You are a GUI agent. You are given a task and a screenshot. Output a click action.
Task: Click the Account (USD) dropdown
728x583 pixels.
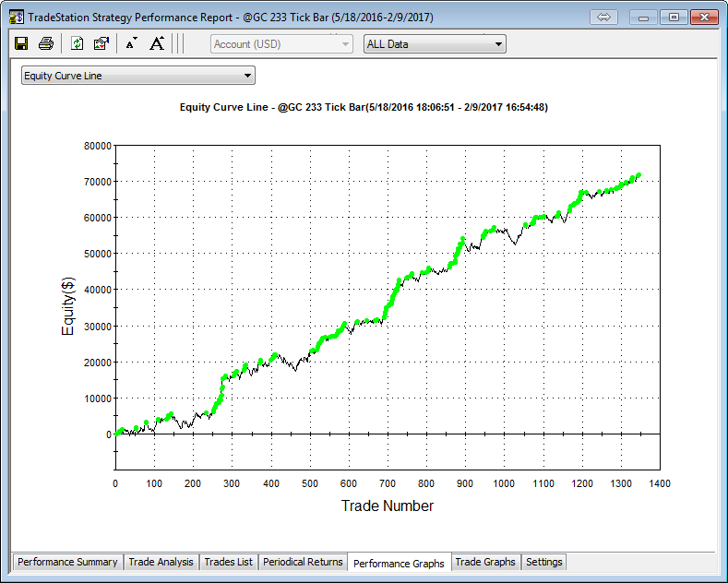[x=281, y=43]
